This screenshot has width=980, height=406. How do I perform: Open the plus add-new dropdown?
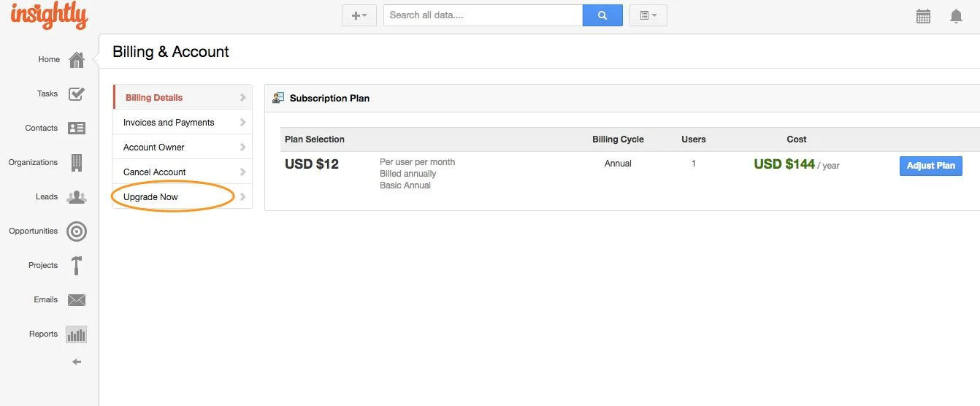(359, 15)
